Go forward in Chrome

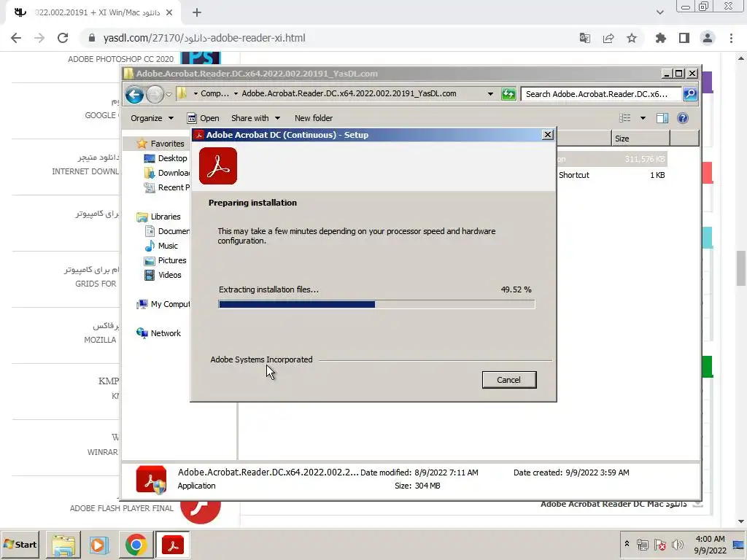(x=39, y=38)
